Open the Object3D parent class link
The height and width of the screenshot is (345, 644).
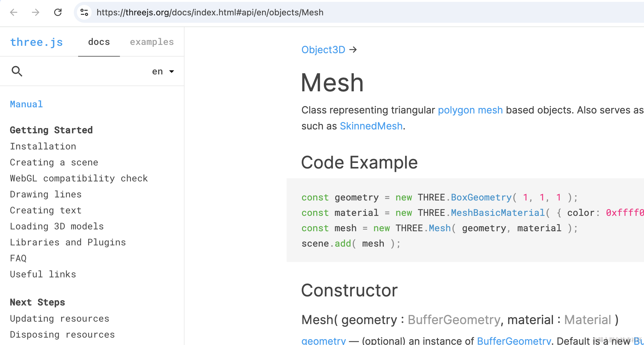pyautogui.click(x=323, y=50)
